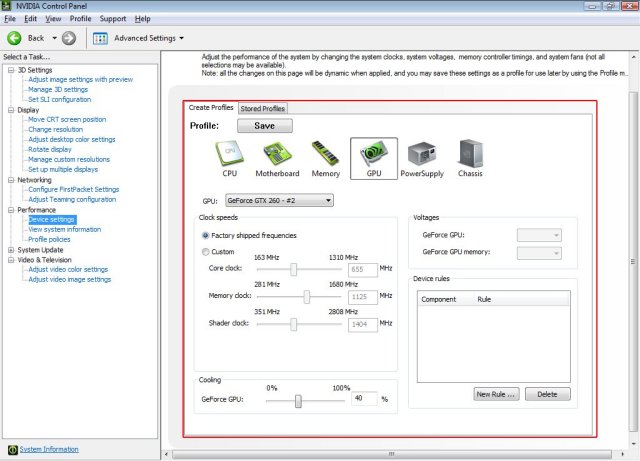Click the Shader clock slider handle
This screenshot has width=640, height=461.
(293, 324)
